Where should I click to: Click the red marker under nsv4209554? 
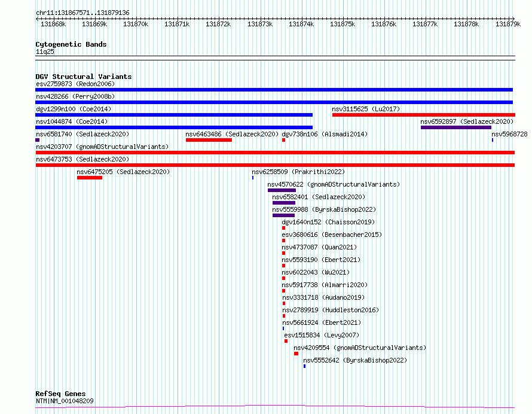pos(296,354)
